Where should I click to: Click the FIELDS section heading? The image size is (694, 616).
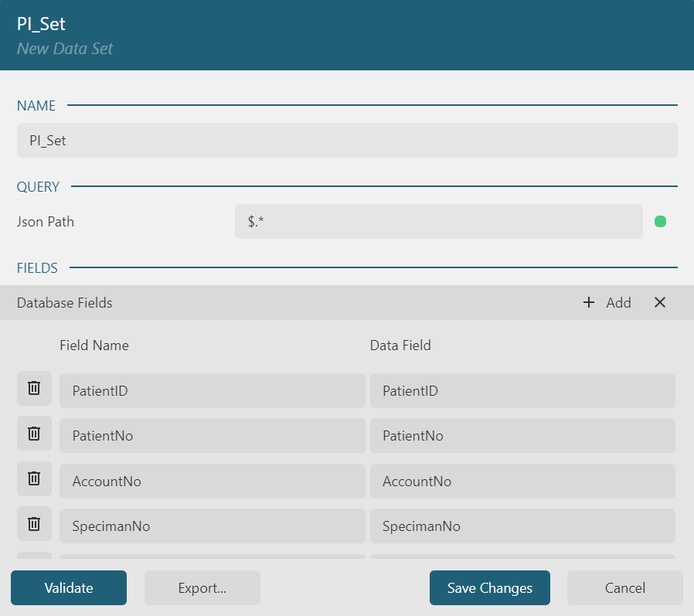point(37,267)
